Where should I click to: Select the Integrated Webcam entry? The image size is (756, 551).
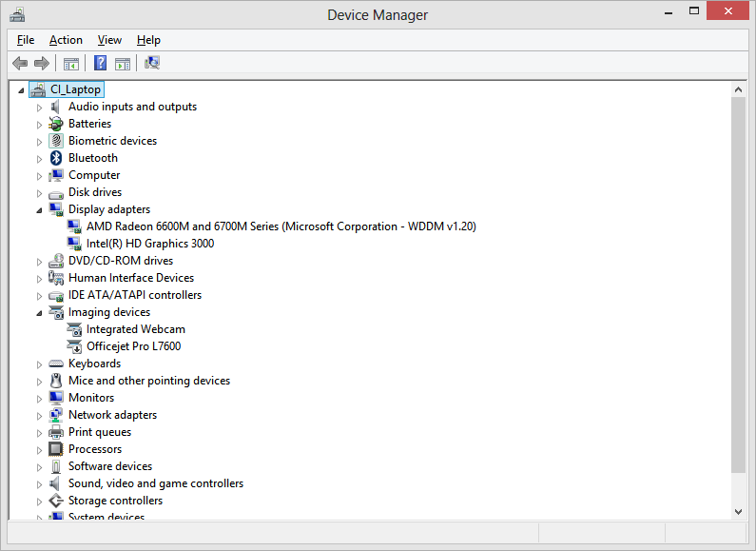[135, 329]
